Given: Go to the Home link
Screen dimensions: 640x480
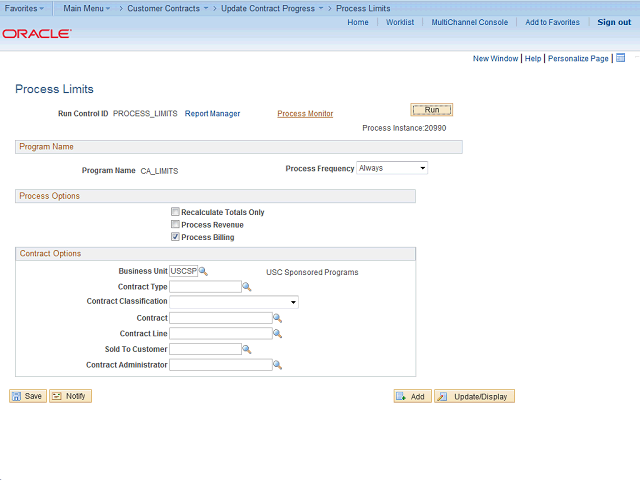Looking at the screenshot, I should (x=358, y=22).
